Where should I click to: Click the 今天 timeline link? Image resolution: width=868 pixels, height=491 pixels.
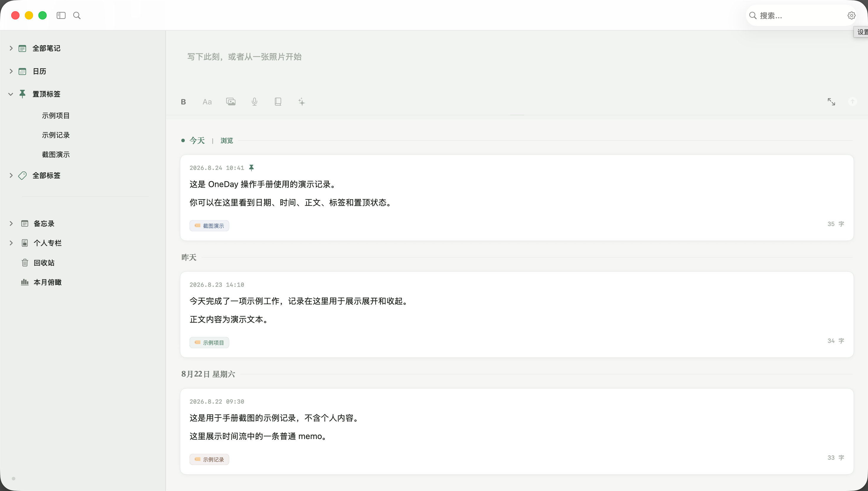click(x=197, y=140)
